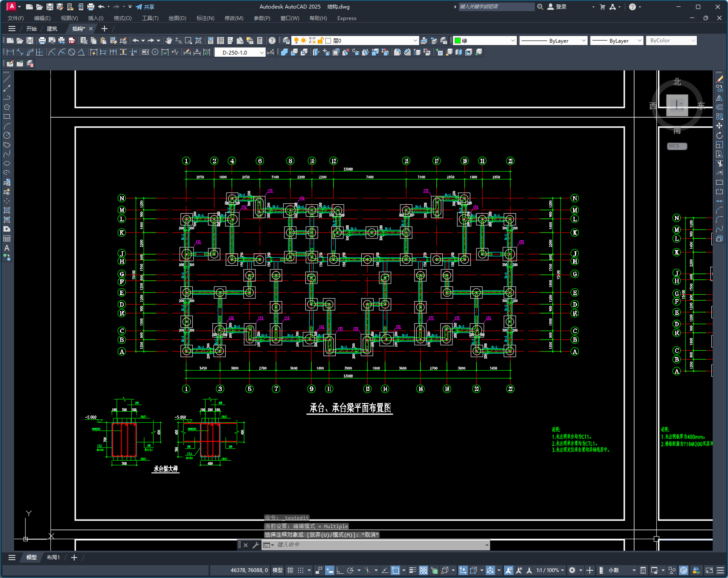
Task: Toggle the drawing grid display
Action: (x=290, y=570)
